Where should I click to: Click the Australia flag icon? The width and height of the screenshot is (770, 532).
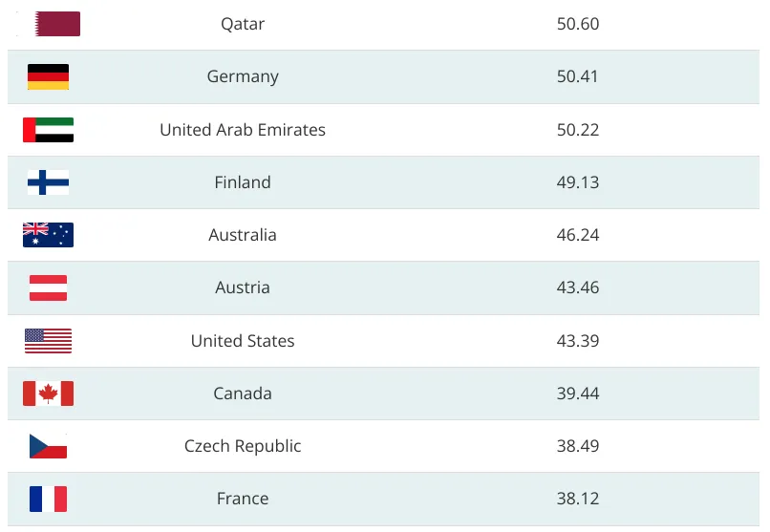click(x=48, y=235)
